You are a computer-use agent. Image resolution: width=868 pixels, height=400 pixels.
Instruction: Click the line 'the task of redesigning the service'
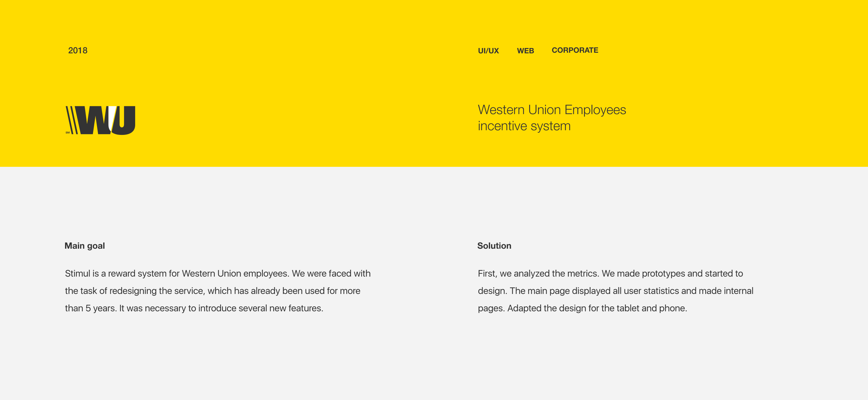pos(212,291)
